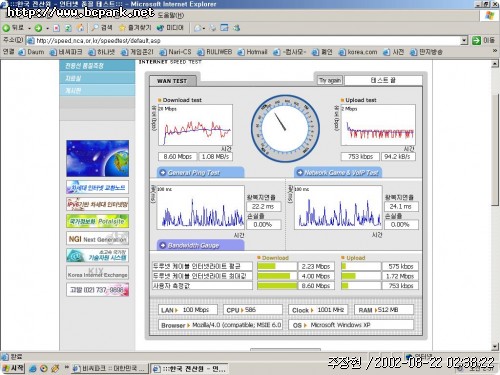Click the 4.00 Mbps download progress bar

(x=277, y=276)
